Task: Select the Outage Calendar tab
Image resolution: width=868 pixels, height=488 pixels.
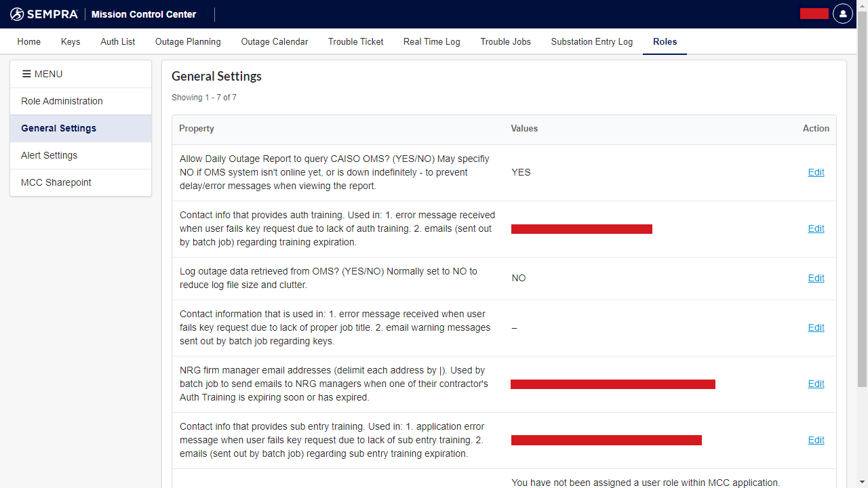Action: pos(275,41)
